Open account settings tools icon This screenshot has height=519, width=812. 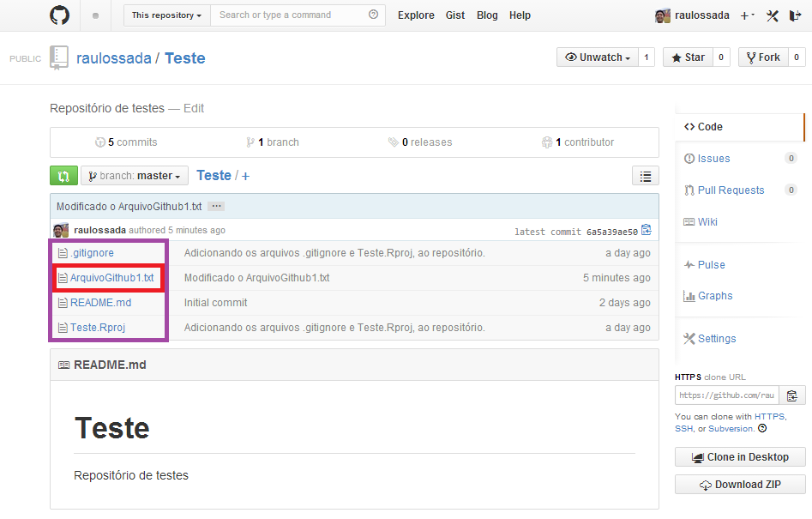tap(772, 15)
